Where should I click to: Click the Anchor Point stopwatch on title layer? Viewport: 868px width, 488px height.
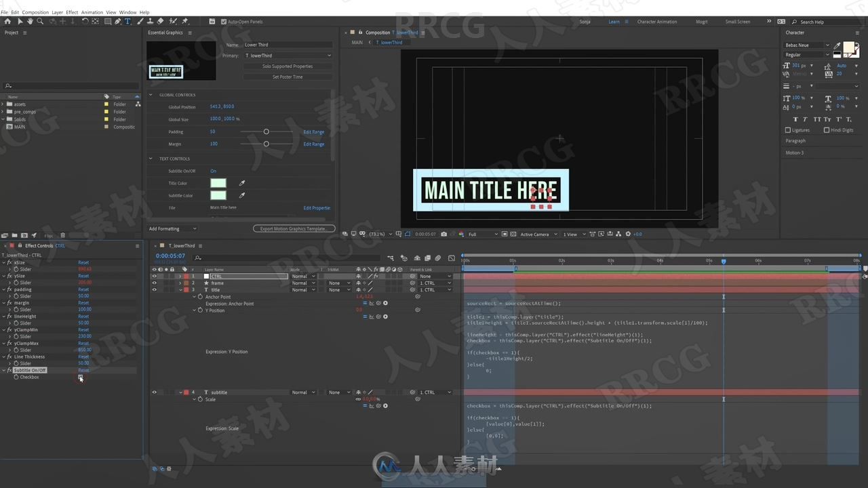[200, 297]
